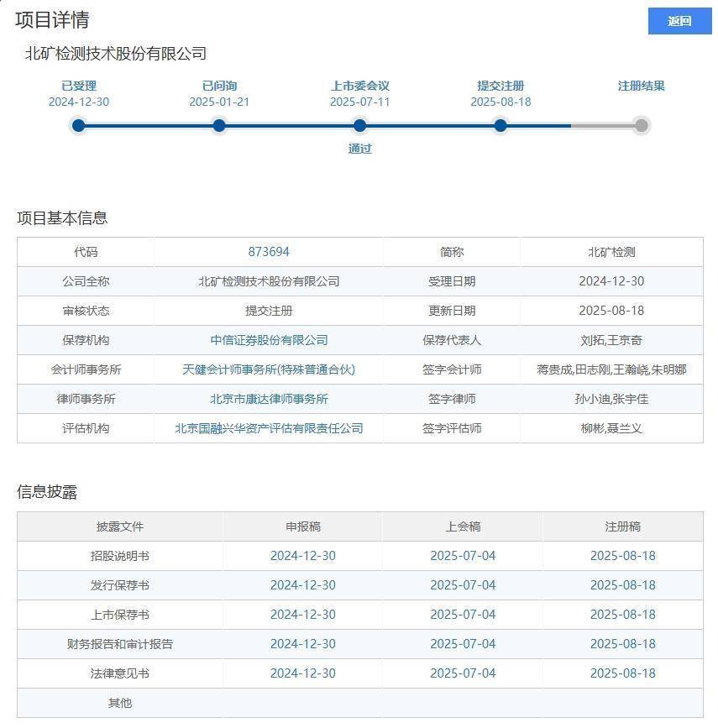Viewport: 718px width, 728px height.
Task: Open 法律意见书 上会稿 dated 2025-07-04
Action: point(463,673)
